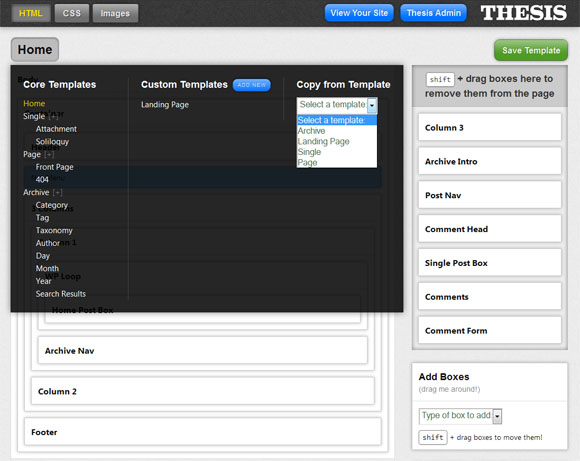Open Thesis Admin

tap(434, 13)
